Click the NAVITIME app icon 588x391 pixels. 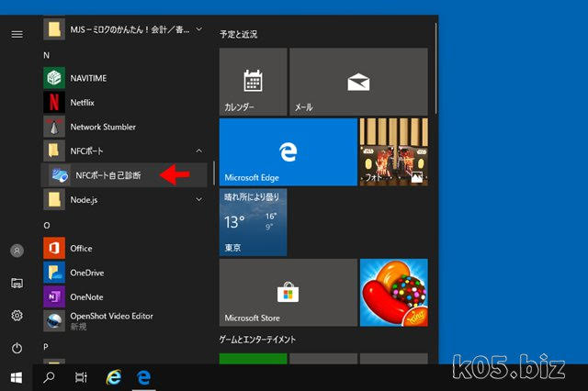click(x=54, y=78)
